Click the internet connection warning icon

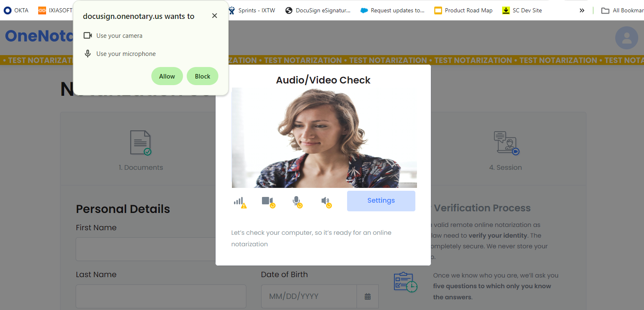(241, 201)
